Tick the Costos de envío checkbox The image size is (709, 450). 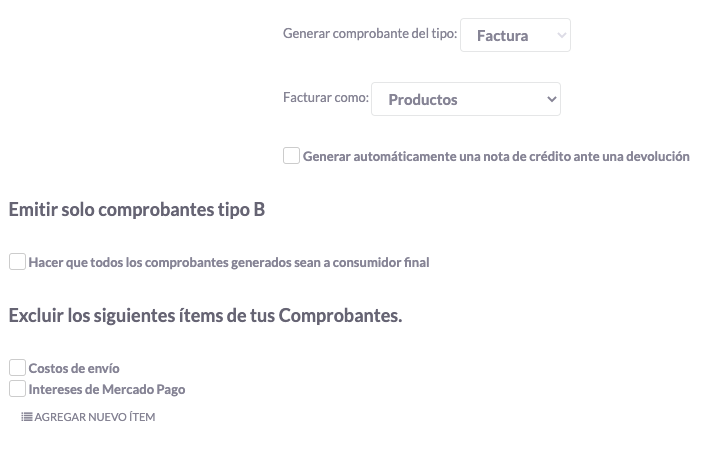pyautogui.click(x=17, y=368)
